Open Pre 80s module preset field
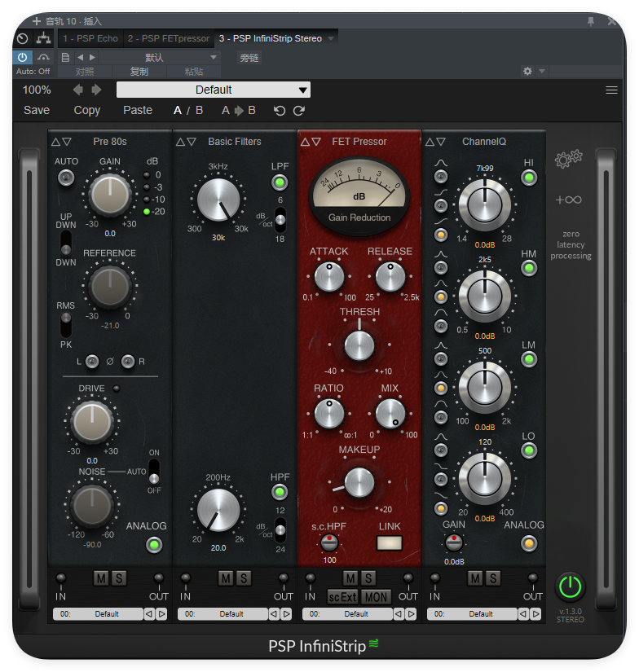The height and width of the screenshot is (672, 639). [x=98, y=613]
